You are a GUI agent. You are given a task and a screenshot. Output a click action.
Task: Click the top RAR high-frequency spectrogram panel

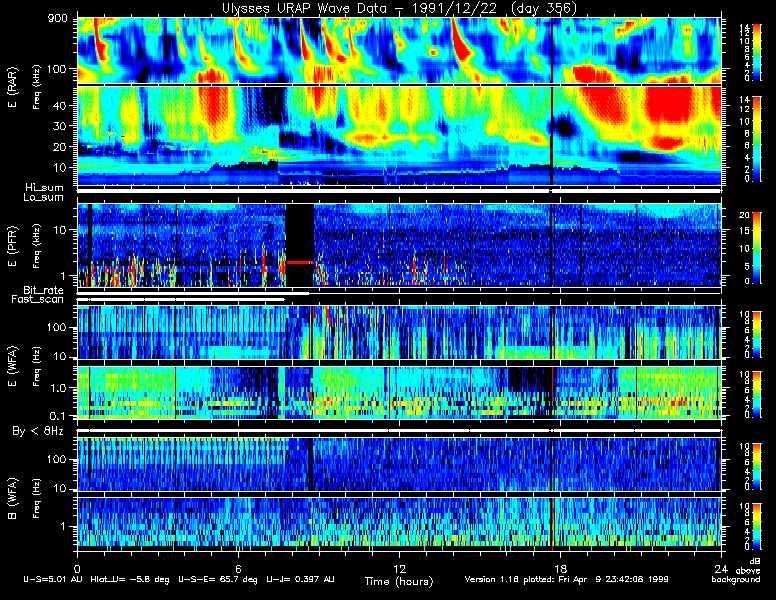[399, 50]
